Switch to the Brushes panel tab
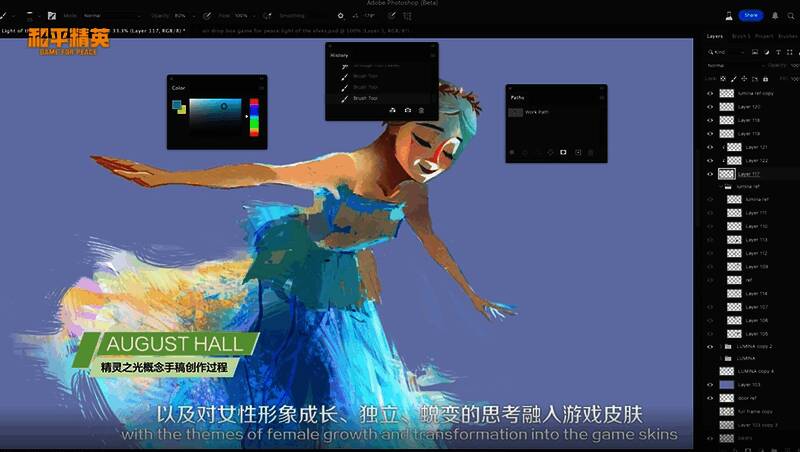 click(x=787, y=36)
